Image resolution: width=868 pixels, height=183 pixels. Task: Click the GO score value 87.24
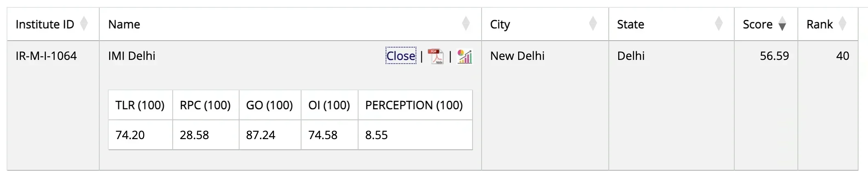[260, 135]
